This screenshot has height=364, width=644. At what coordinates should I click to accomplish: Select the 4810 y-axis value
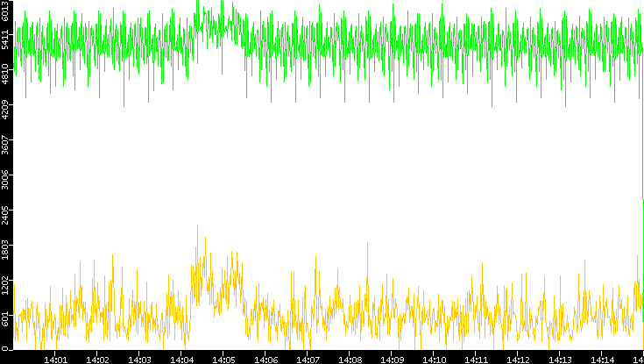click(x=6, y=74)
